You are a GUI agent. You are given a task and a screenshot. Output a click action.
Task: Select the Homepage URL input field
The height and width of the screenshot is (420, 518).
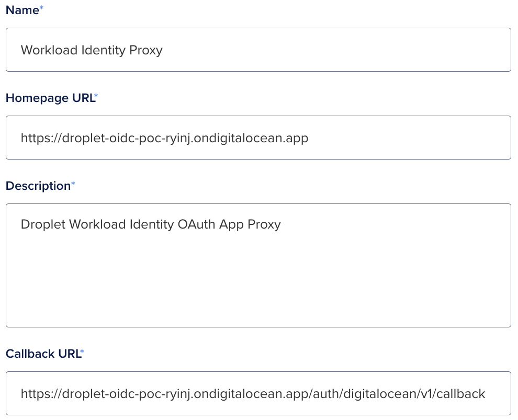[x=258, y=138]
